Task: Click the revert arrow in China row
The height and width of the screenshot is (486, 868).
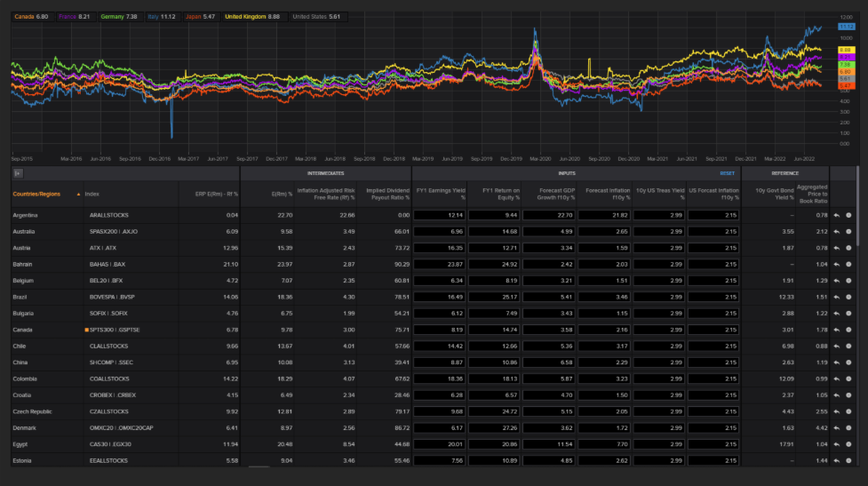Action: pyautogui.click(x=836, y=363)
